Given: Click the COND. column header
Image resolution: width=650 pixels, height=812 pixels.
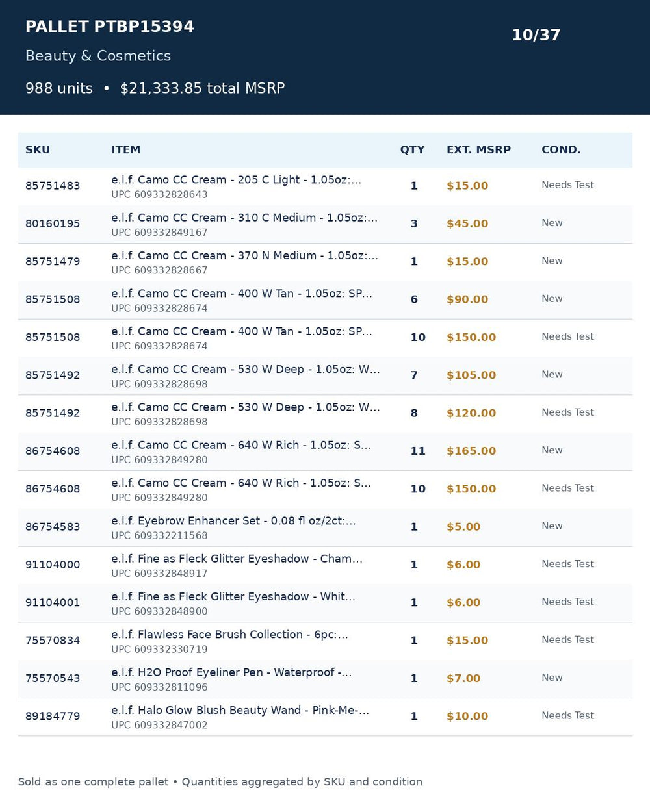Looking at the screenshot, I should coord(561,149).
